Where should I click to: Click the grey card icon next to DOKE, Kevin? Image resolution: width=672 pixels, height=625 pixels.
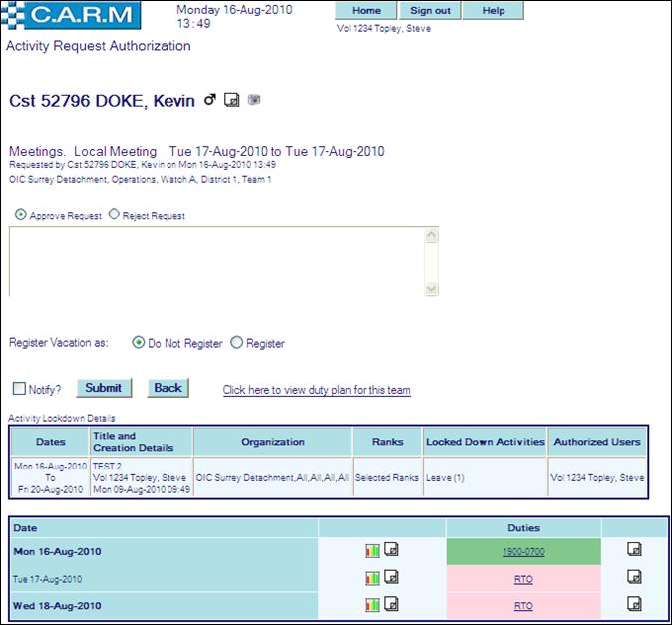(254, 100)
